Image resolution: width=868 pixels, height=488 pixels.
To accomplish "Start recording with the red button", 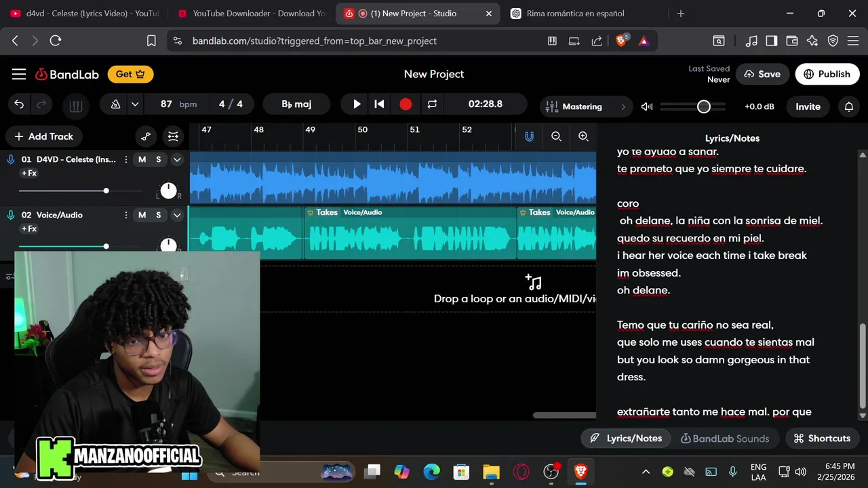I will tap(406, 104).
